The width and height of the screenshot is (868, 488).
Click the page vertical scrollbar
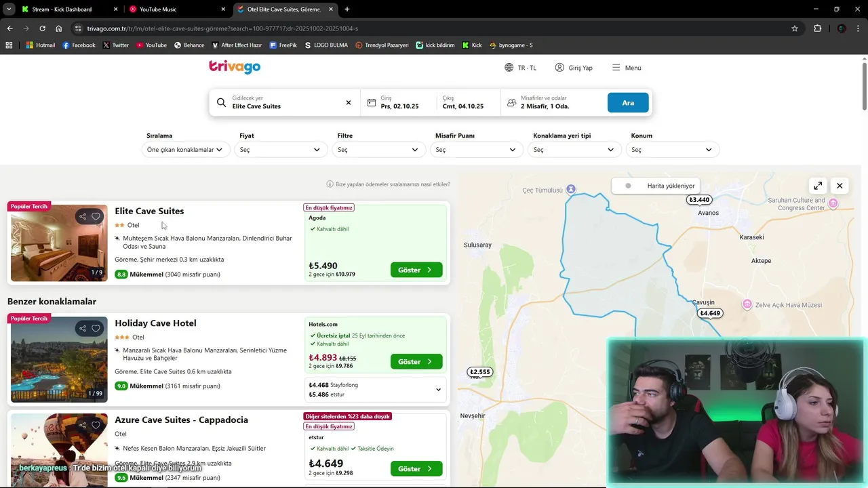pyautogui.click(x=865, y=86)
